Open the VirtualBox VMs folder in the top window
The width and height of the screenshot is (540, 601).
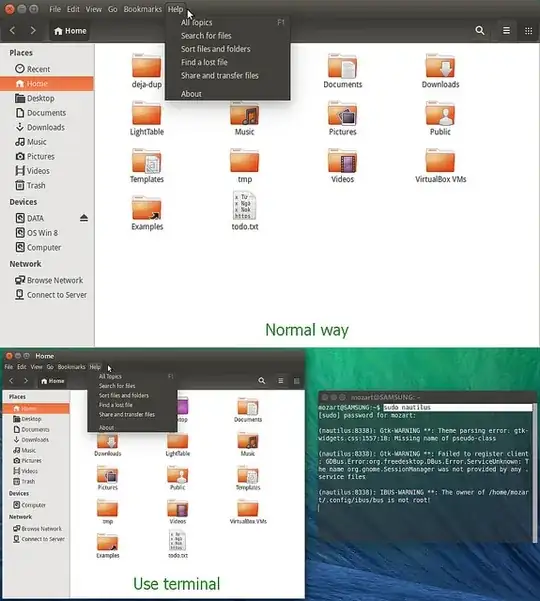point(440,166)
